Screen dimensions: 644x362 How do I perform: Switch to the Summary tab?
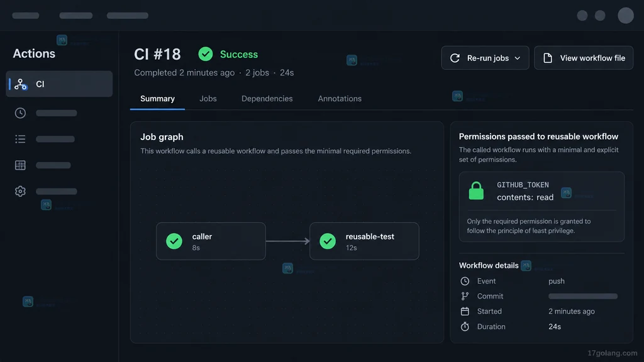click(157, 99)
